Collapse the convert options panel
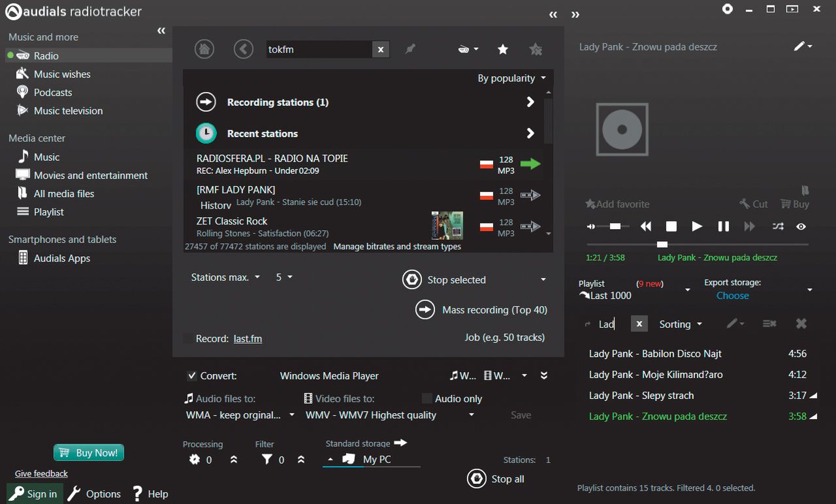This screenshot has height=504, width=836. tap(544, 375)
